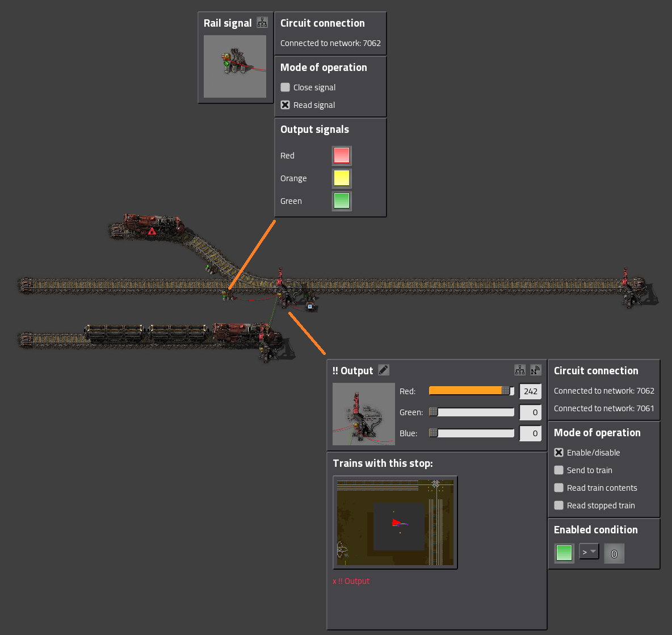Screen dimensions: 672x635
Task: Click the logistic network icon in Output header
Action: (x=535, y=370)
